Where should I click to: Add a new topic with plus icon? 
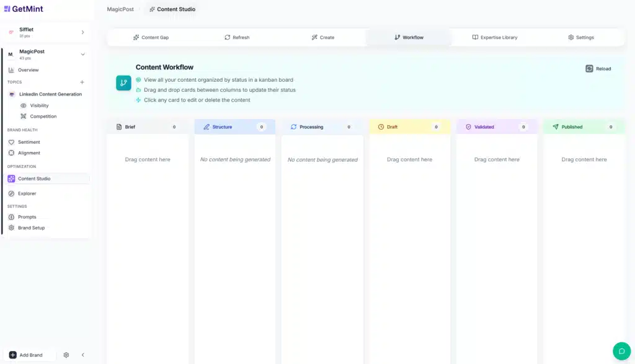(x=82, y=82)
